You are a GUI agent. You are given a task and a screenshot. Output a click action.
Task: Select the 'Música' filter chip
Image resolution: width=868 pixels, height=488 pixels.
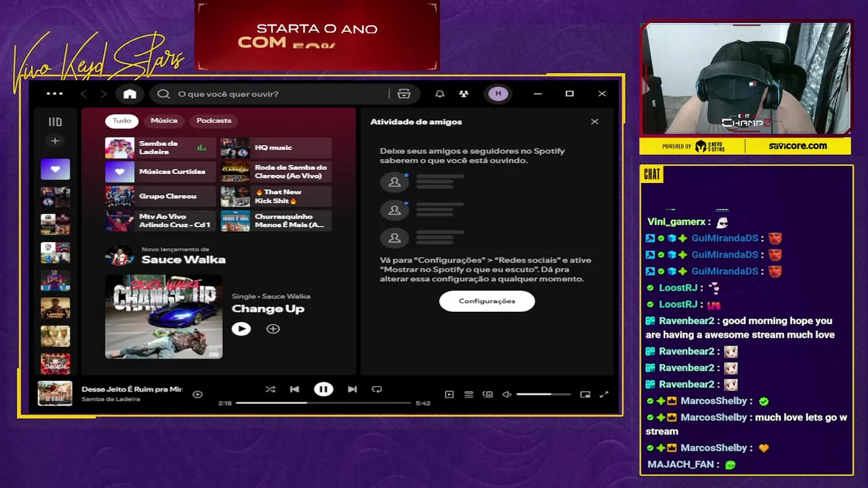163,121
